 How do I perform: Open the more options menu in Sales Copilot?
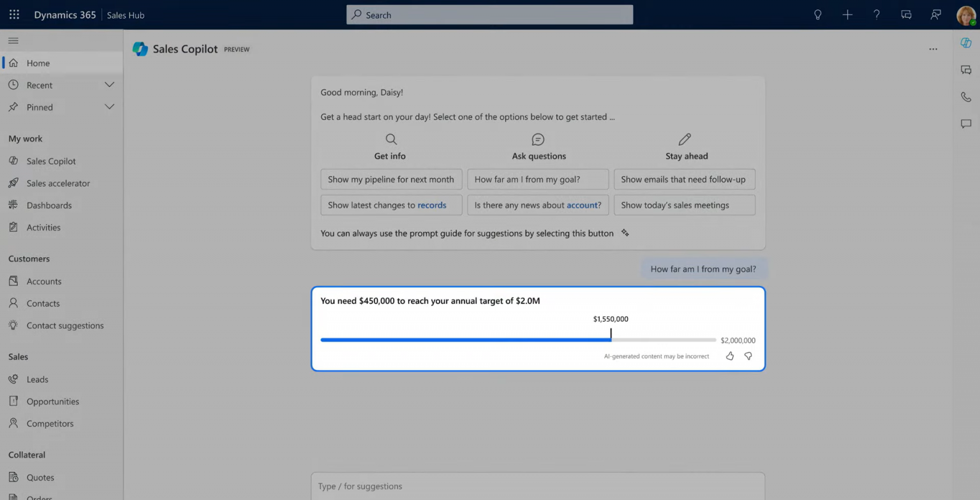tap(933, 49)
